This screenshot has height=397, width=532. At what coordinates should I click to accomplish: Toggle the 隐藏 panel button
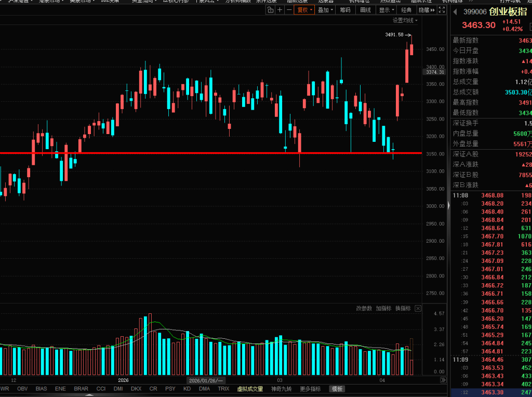427,10
